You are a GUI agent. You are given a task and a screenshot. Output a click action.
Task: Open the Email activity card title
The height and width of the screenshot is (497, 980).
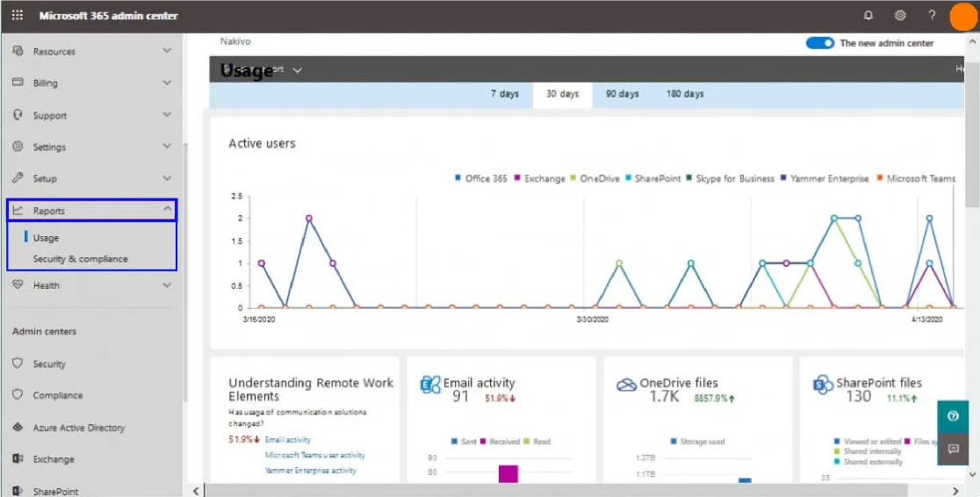pos(479,383)
